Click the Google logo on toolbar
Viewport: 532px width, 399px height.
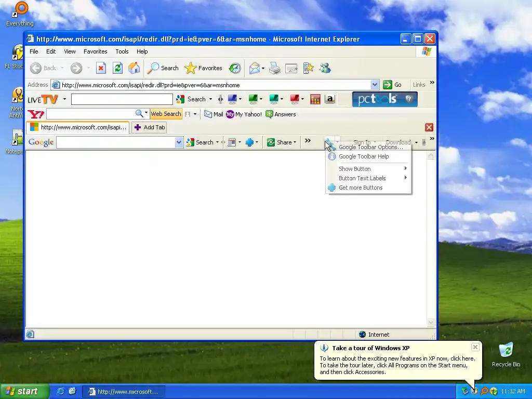click(41, 142)
